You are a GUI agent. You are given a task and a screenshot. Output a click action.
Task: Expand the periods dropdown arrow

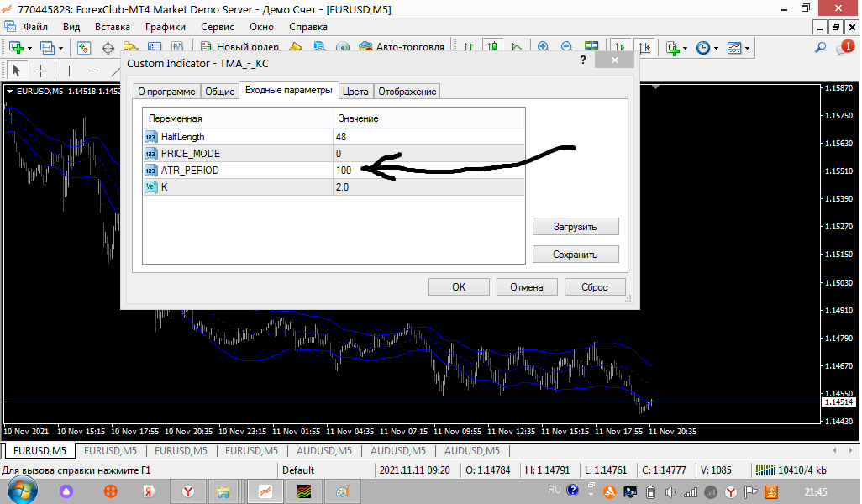point(716,49)
